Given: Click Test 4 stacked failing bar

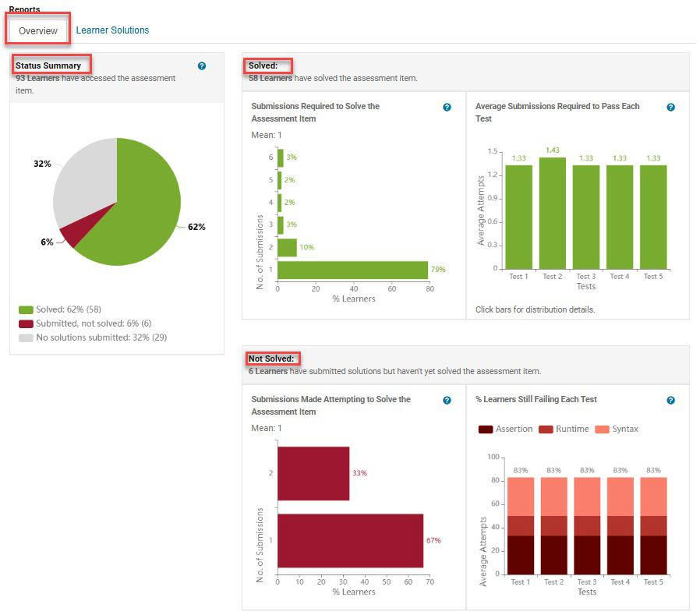Looking at the screenshot, I should click(620, 525).
